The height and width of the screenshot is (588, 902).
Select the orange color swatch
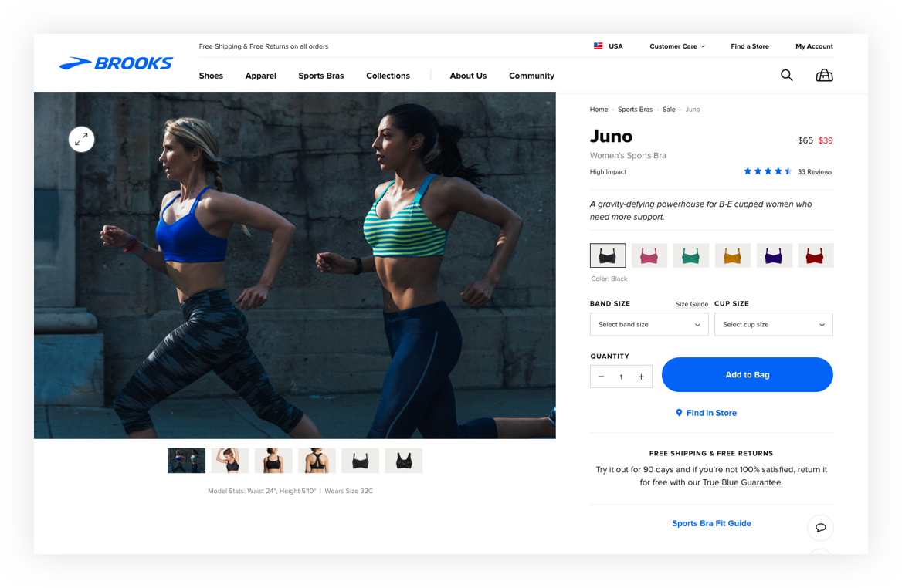pyautogui.click(x=732, y=255)
